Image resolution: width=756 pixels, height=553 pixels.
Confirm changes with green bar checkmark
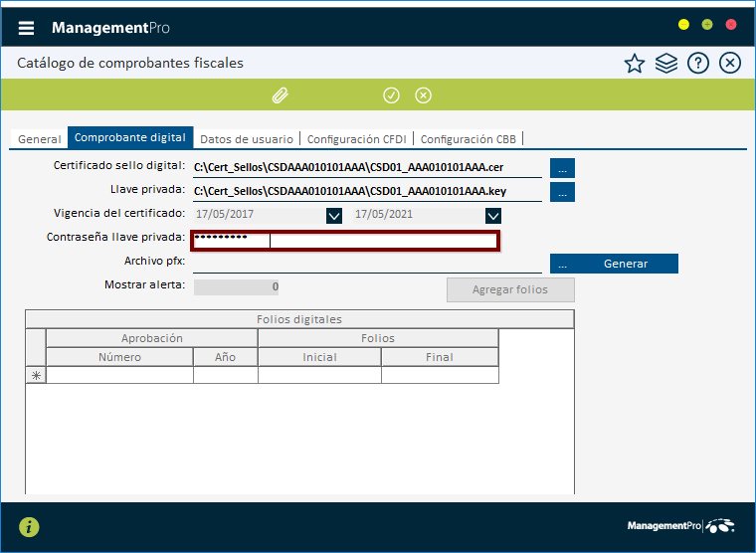[x=391, y=95]
